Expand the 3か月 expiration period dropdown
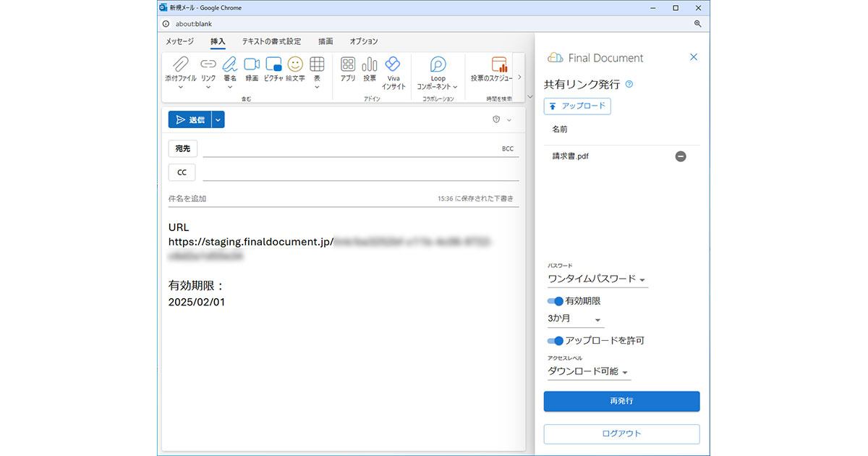This screenshot has width=868, height=456. [x=575, y=319]
